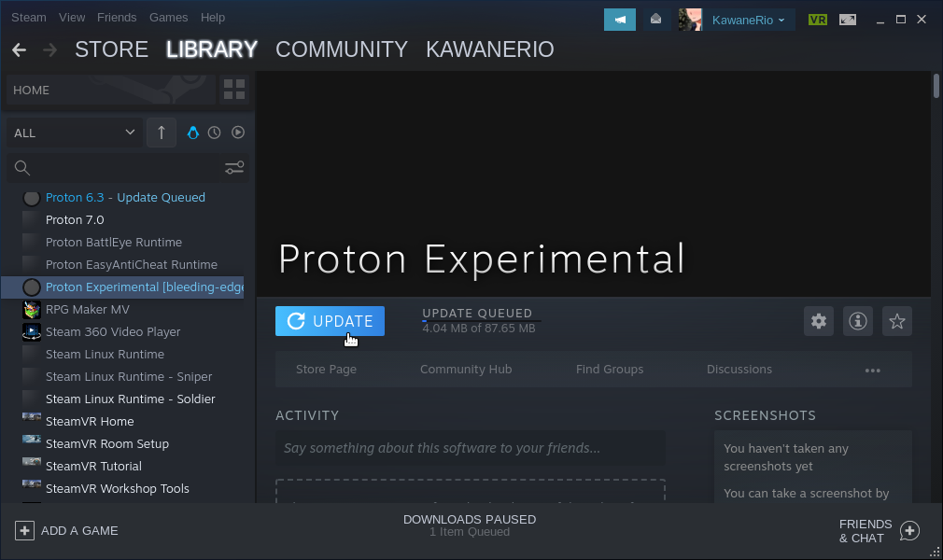Open the announcements megaphone icon
This screenshot has height=560, width=943.
coord(619,20)
